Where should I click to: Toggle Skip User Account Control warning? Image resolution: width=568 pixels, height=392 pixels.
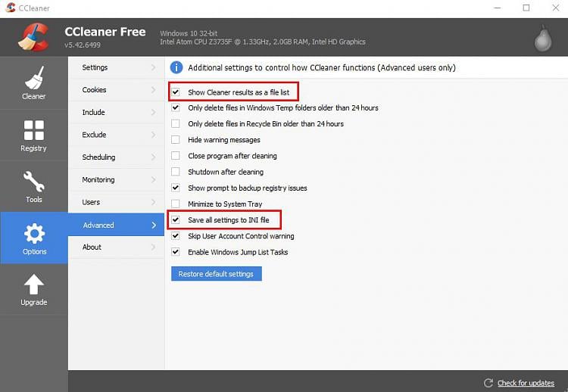pyautogui.click(x=176, y=235)
